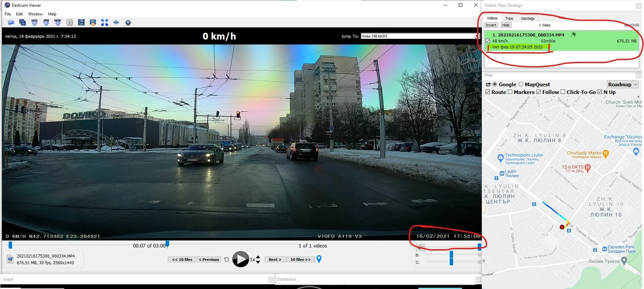Toggle the N Up checkbox

600,92
